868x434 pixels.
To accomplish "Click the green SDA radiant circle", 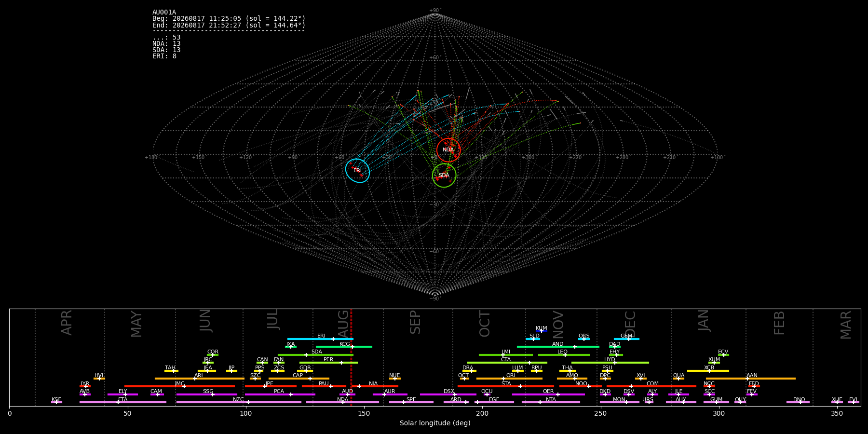I will 444,175.
